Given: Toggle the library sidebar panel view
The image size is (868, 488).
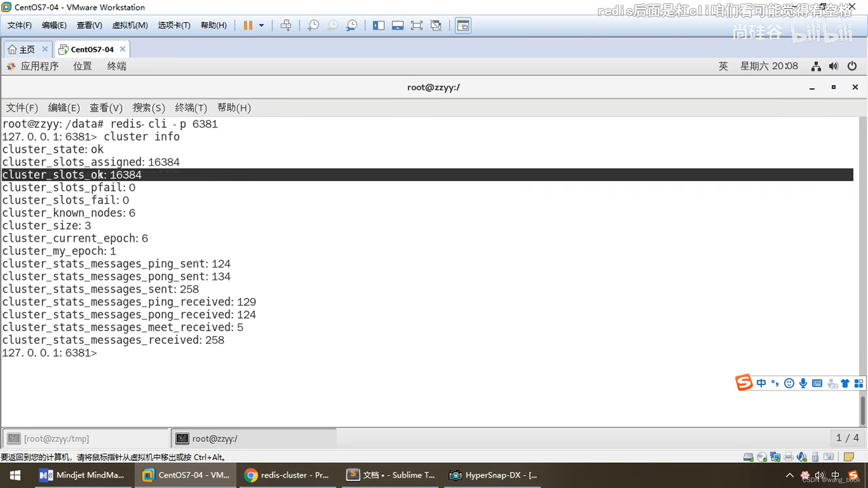Looking at the screenshot, I should pos(378,25).
